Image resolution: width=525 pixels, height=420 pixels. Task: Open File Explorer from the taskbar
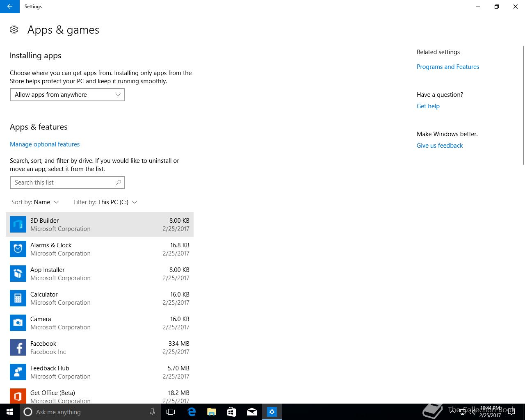pos(211,412)
